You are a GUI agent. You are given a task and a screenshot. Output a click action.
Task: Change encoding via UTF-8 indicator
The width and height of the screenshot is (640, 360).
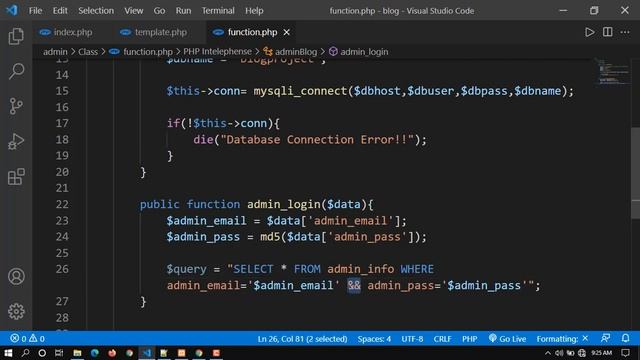tap(412, 339)
